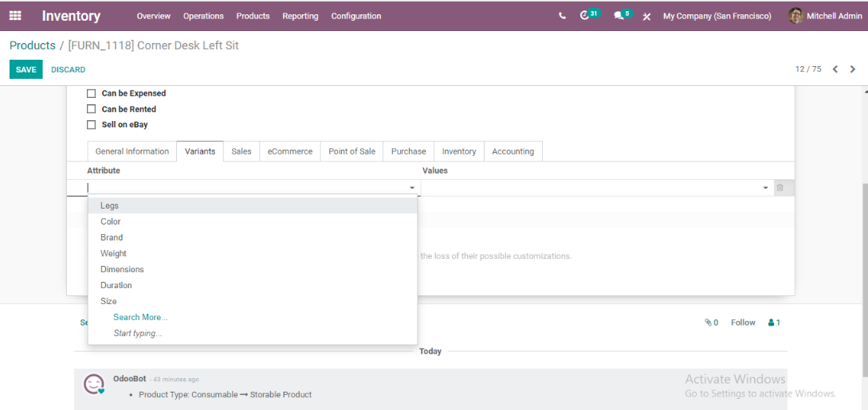
Task: Choose Legs from attribute list
Action: [253, 205]
